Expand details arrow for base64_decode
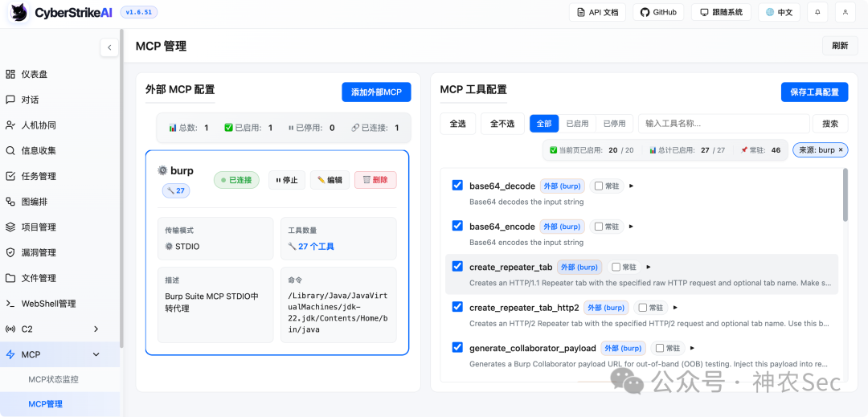868x417 pixels. tap(631, 186)
